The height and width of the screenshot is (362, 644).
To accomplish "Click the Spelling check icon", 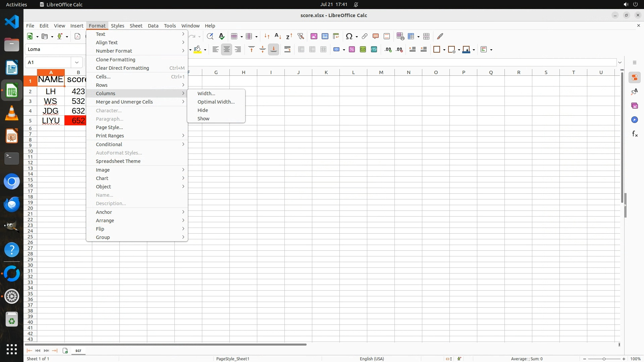I will [x=221, y=36].
